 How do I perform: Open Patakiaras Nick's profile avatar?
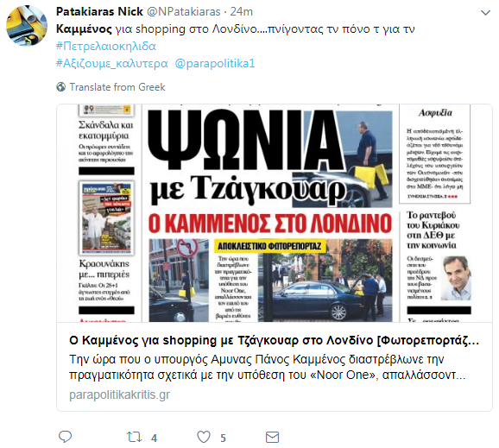pos(27,25)
